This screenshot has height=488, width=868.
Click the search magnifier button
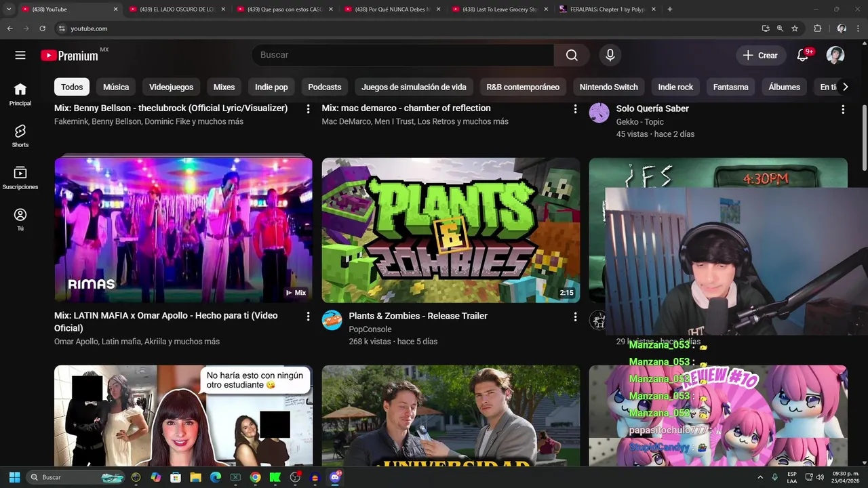tap(572, 55)
